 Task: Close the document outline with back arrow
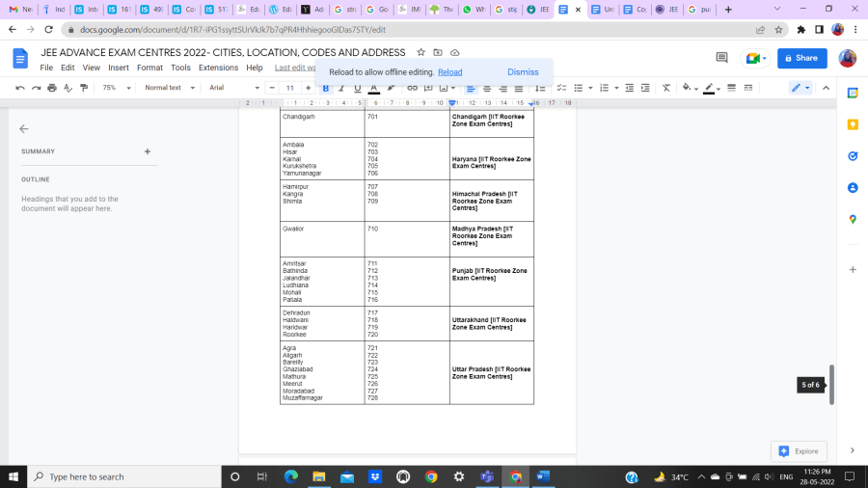point(24,128)
